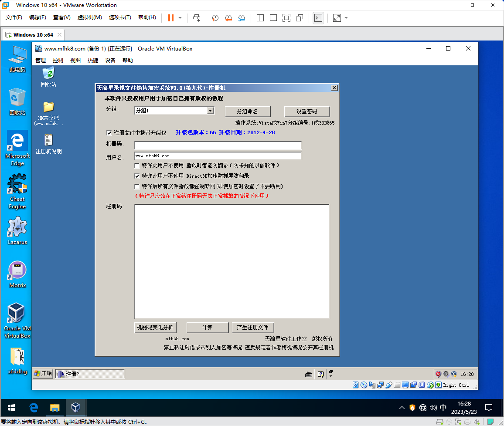This screenshot has width=504, height=426.
Task: Open the VMware 文件(F) menu
Action: coord(14,17)
